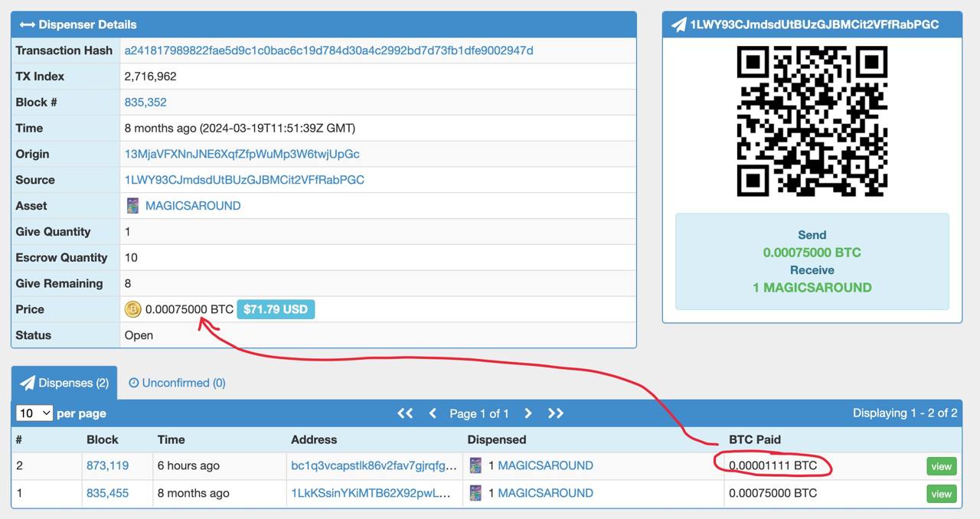
Task: Click the $71.79 USD price badge
Action: click(276, 309)
